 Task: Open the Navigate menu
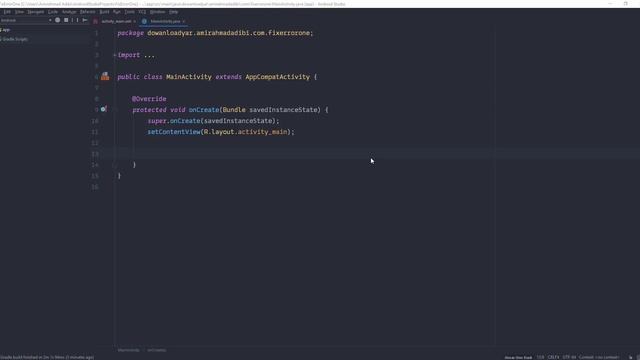(36, 12)
